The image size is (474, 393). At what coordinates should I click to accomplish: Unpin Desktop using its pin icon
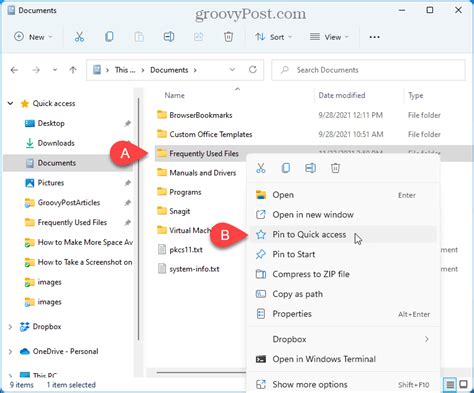pyautogui.click(x=127, y=124)
